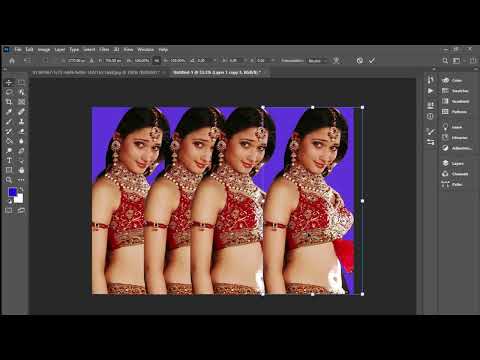Click the white background color swatch
This screenshot has width=480, height=360.
[19, 199]
